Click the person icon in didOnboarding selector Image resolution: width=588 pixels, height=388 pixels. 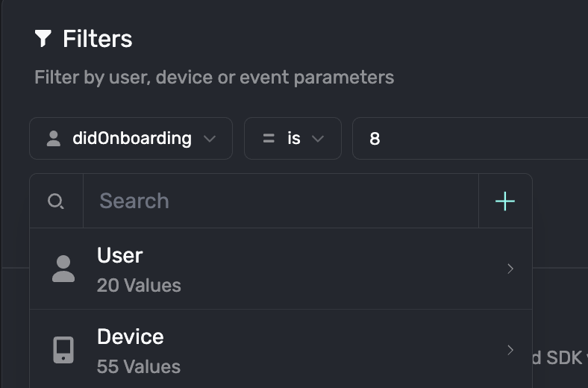coord(54,139)
